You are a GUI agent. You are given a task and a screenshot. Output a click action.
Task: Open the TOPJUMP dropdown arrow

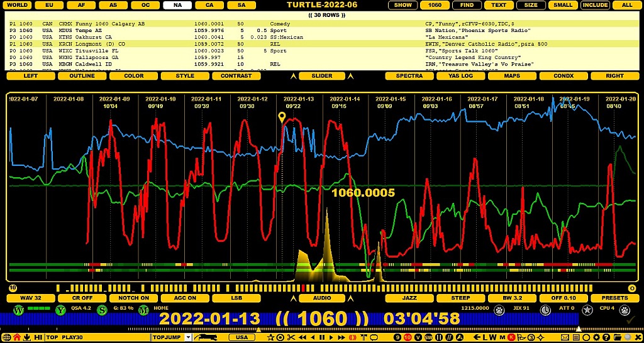188,337
